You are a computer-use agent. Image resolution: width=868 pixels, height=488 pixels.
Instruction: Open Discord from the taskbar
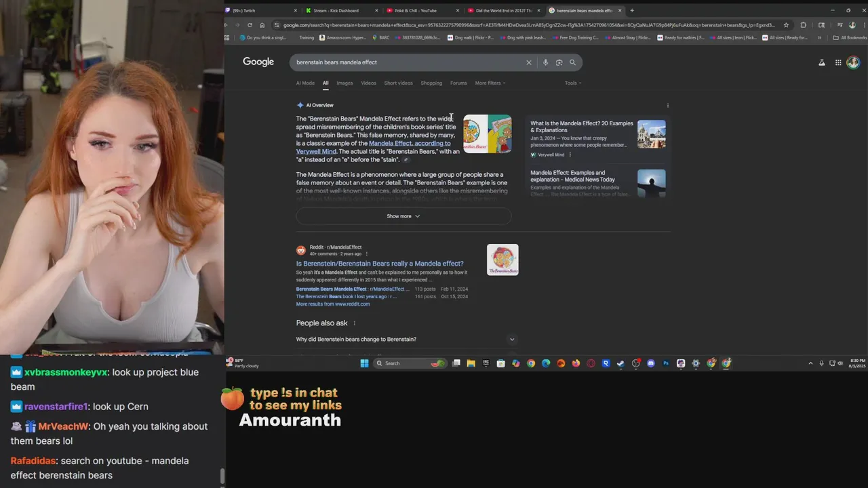(651, 363)
